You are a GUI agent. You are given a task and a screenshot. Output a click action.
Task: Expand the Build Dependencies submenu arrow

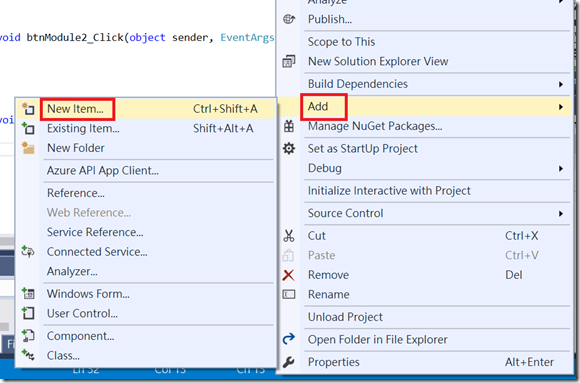561,84
